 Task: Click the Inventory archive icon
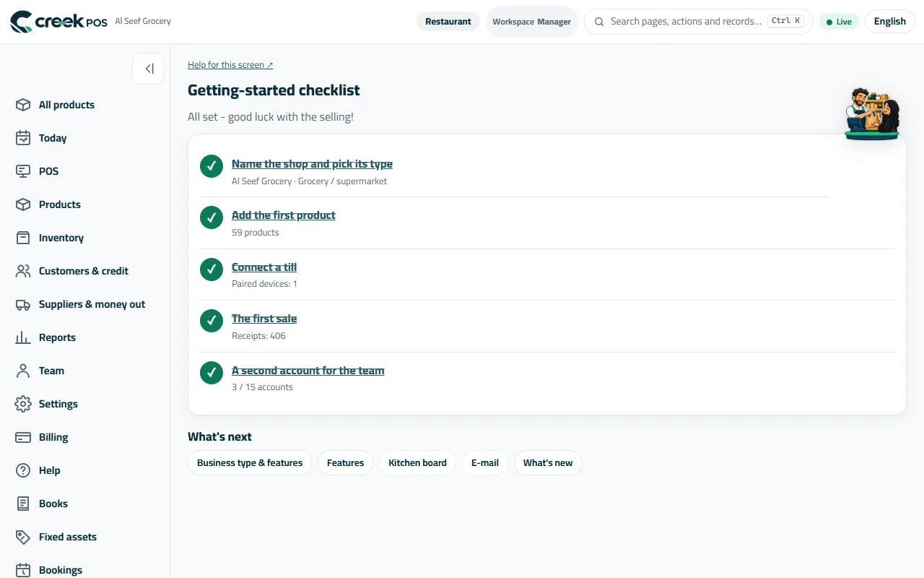23,238
